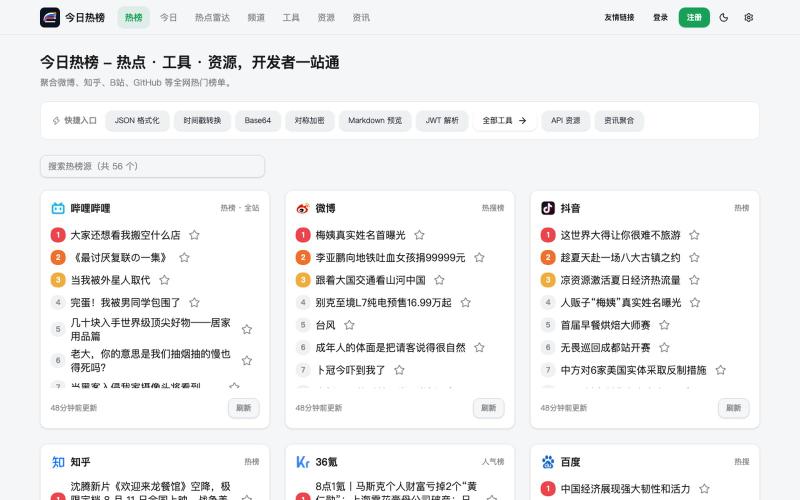Click the 36氪 card logo icon
The height and width of the screenshot is (500, 800).
pyautogui.click(x=303, y=462)
